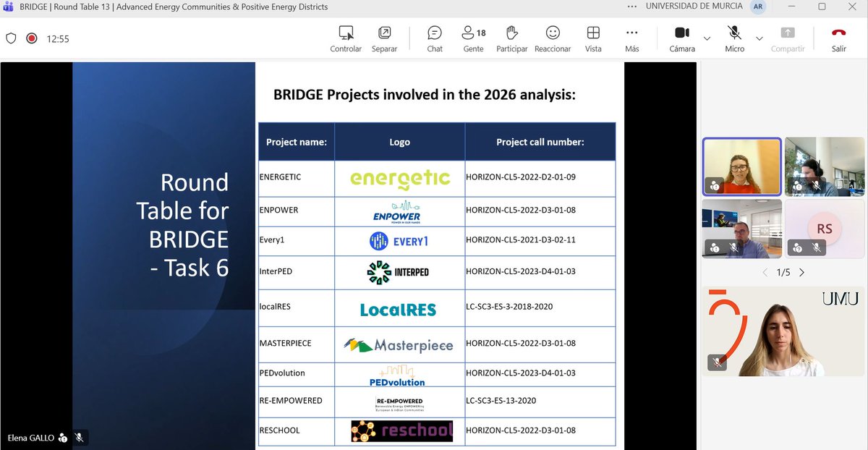Click the LocalRES logo in table
This screenshot has width=868, height=450.
[x=398, y=310]
